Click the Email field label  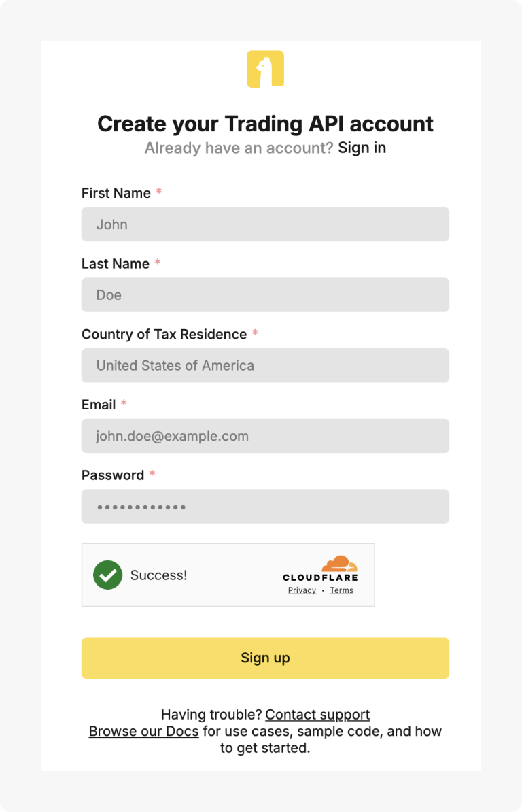[99, 405]
